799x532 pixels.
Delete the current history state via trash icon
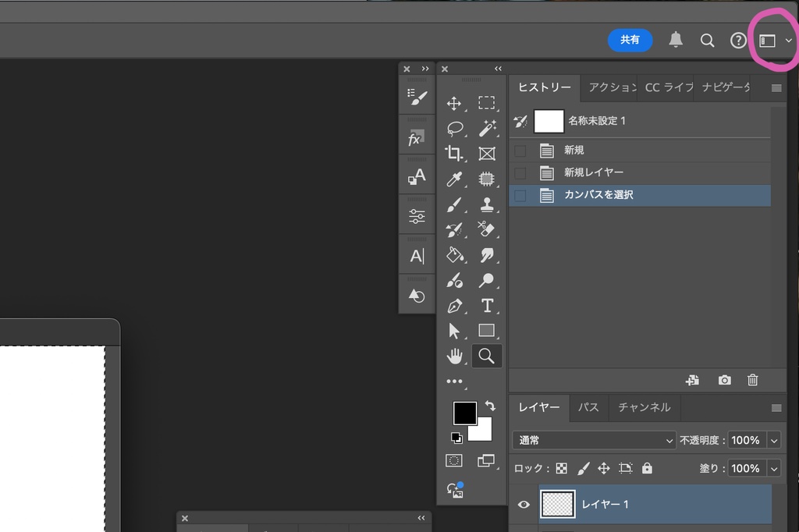coord(752,380)
